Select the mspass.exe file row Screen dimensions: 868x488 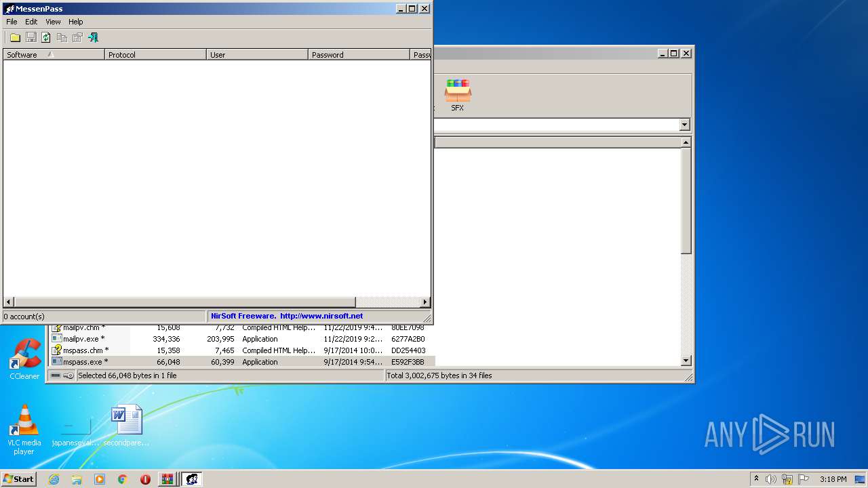[x=243, y=362]
